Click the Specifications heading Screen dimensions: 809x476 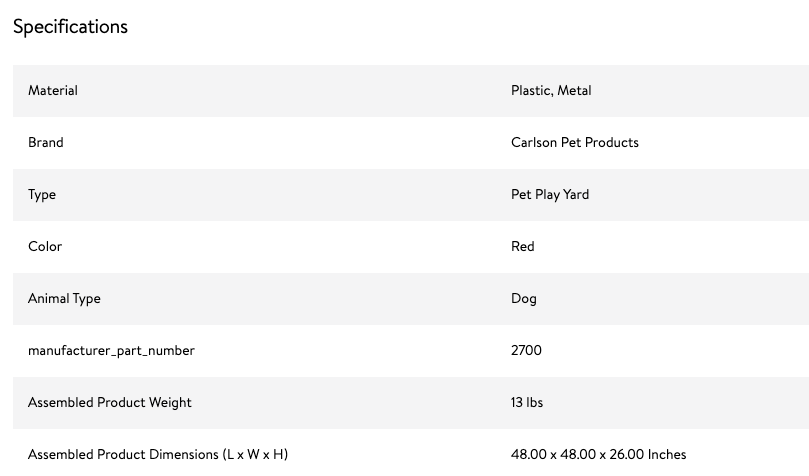pos(70,27)
